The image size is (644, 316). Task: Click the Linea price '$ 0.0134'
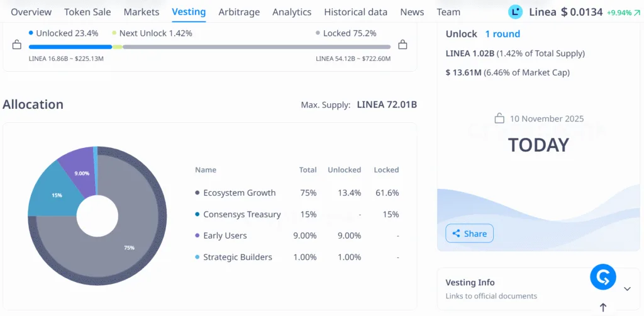coord(582,13)
